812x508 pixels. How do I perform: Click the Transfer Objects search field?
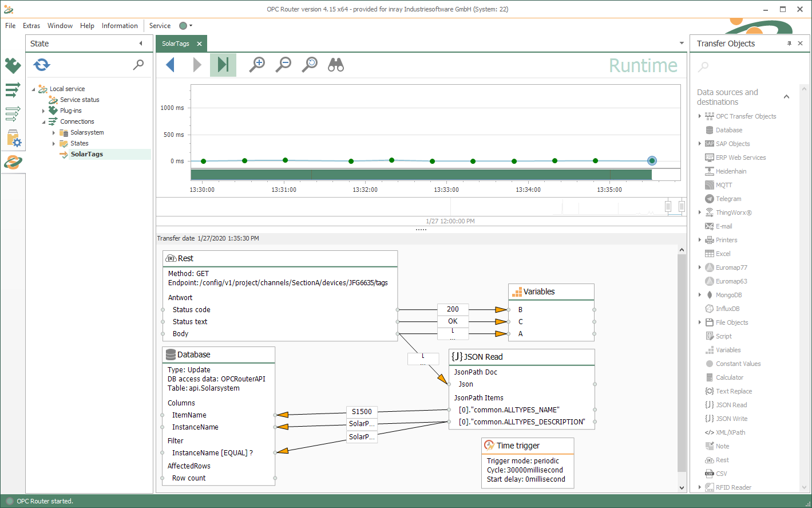click(x=744, y=67)
